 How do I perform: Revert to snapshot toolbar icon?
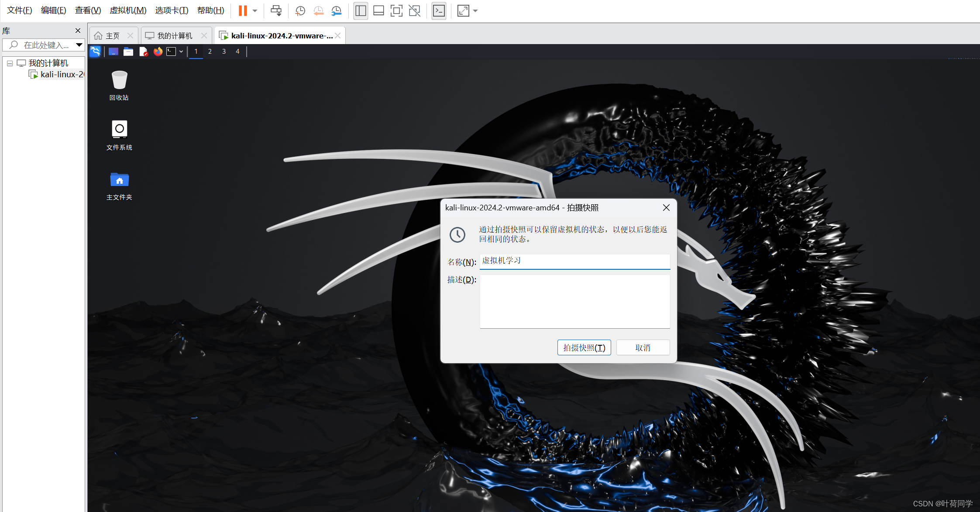[318, 11]
